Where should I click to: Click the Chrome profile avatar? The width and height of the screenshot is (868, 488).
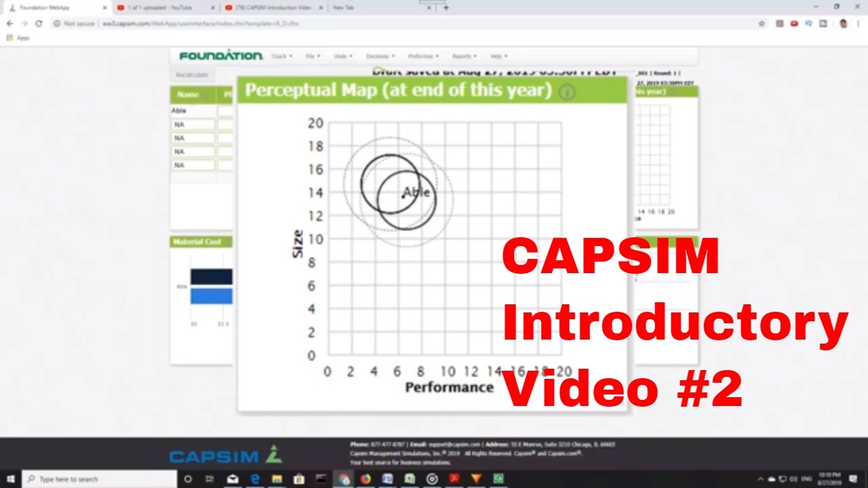[x=843, y=23]
